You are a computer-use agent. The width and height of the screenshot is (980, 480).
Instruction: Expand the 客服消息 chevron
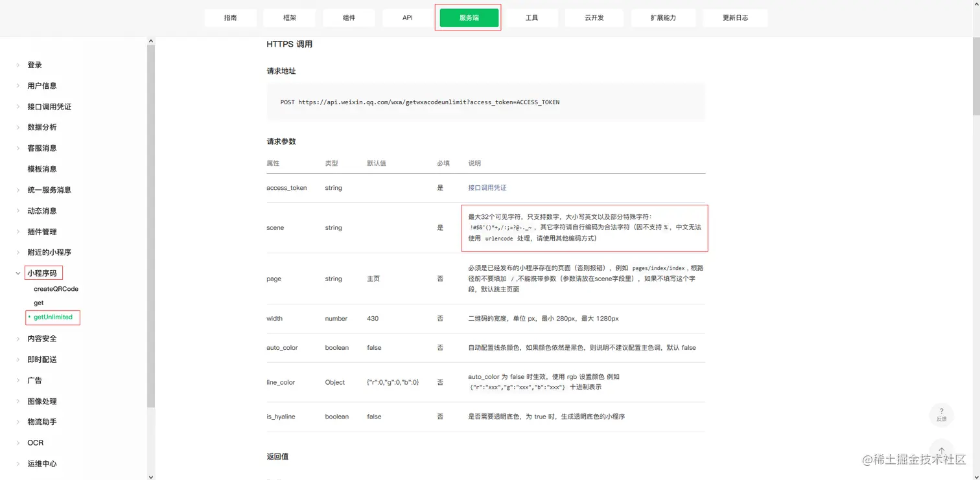18,148
